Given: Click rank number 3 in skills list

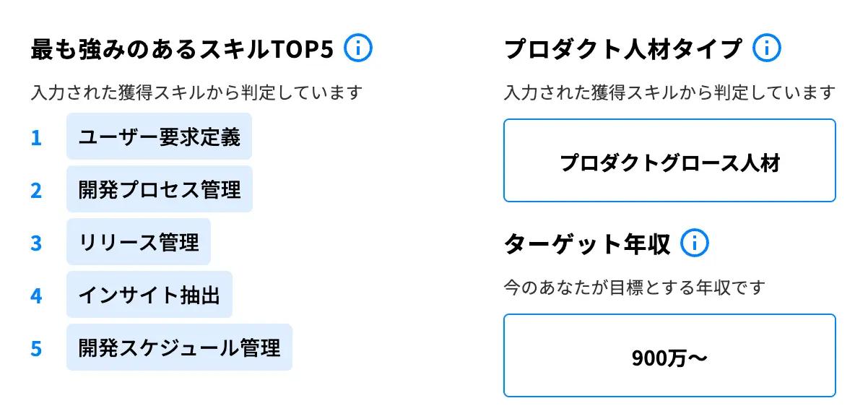Looking at the screenshot, I should pyautogui.click(x=36, y=243).
